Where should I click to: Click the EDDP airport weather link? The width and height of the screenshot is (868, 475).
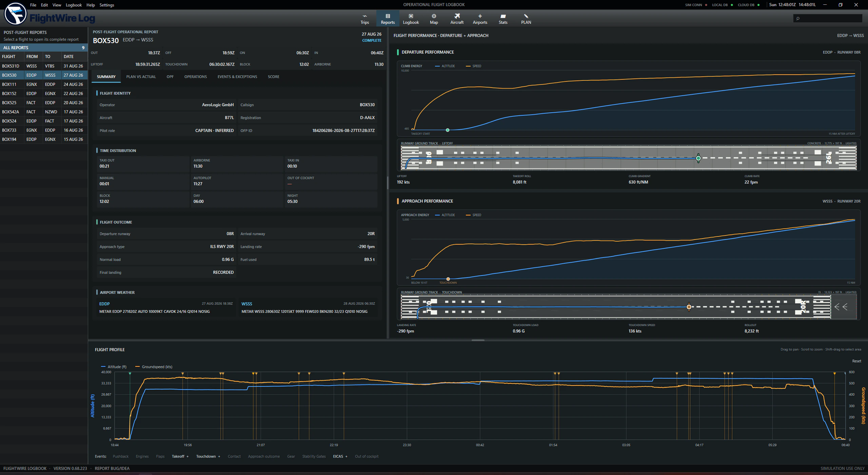[x=104, y=304]
